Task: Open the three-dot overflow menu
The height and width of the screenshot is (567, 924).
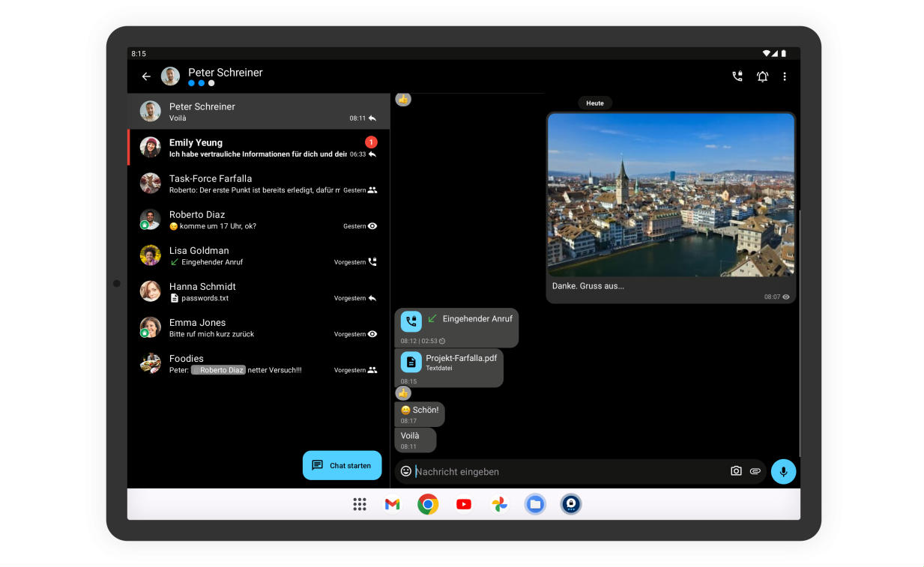Action: pyautogui.click(x=785, y=76)
